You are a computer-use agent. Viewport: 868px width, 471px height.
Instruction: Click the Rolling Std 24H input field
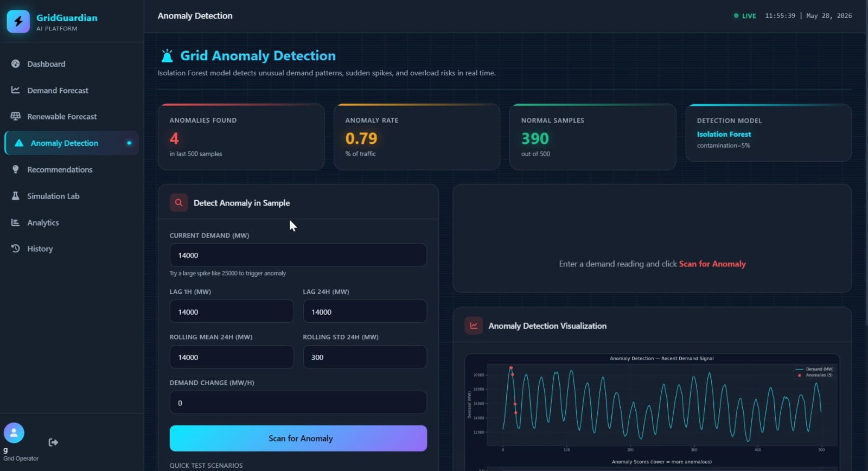pyautogui.click(x=365, y=357)
